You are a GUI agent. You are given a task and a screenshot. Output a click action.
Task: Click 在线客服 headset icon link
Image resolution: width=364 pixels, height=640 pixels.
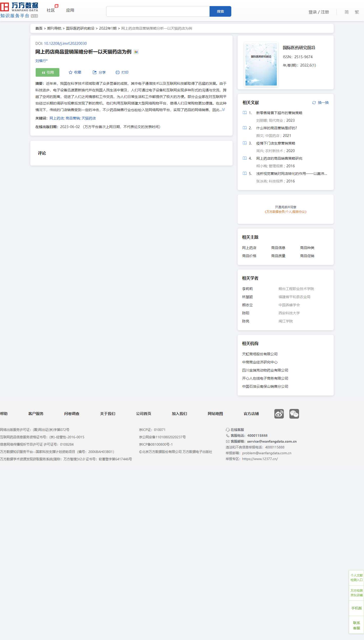click(x=235, y=430)
